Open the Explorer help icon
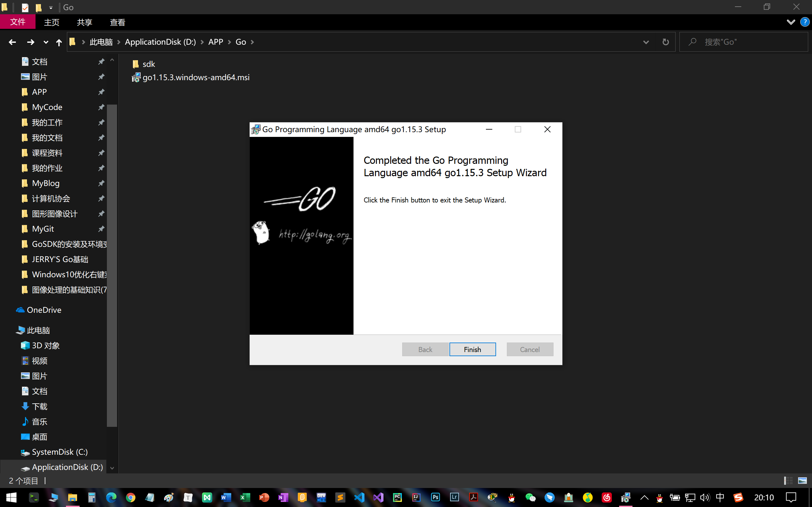 (805, 22)
